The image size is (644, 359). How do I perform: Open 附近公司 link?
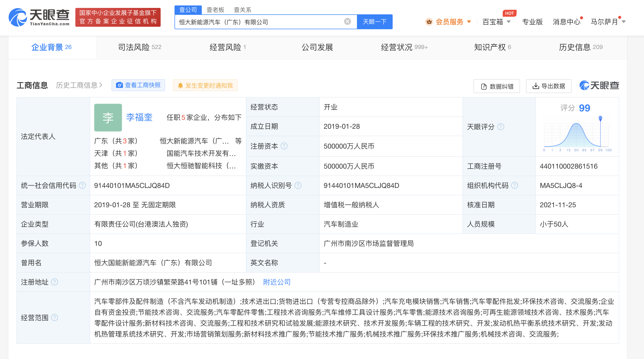276,282
